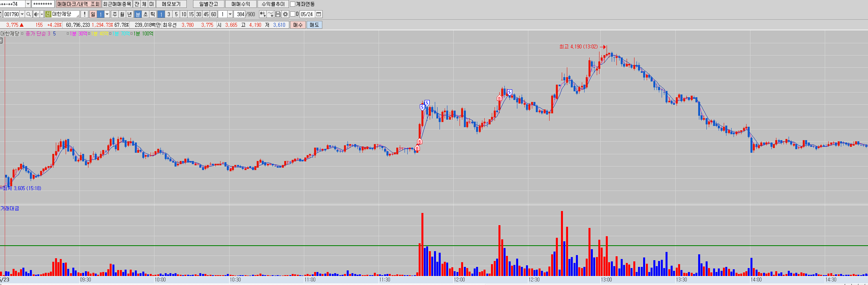Click the 최고 4,190 (13:02) high label
This screenshot has width=868, height=285.
(x=579, y=47)
